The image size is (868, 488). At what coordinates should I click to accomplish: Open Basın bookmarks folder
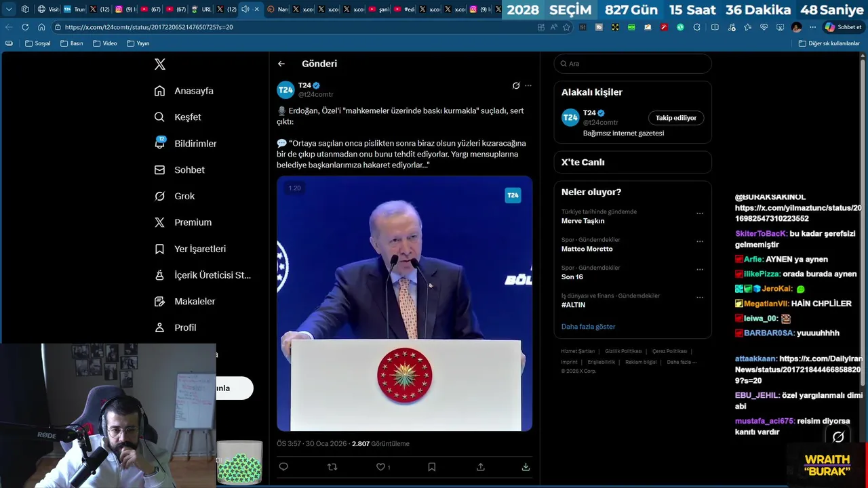point(71,43)
